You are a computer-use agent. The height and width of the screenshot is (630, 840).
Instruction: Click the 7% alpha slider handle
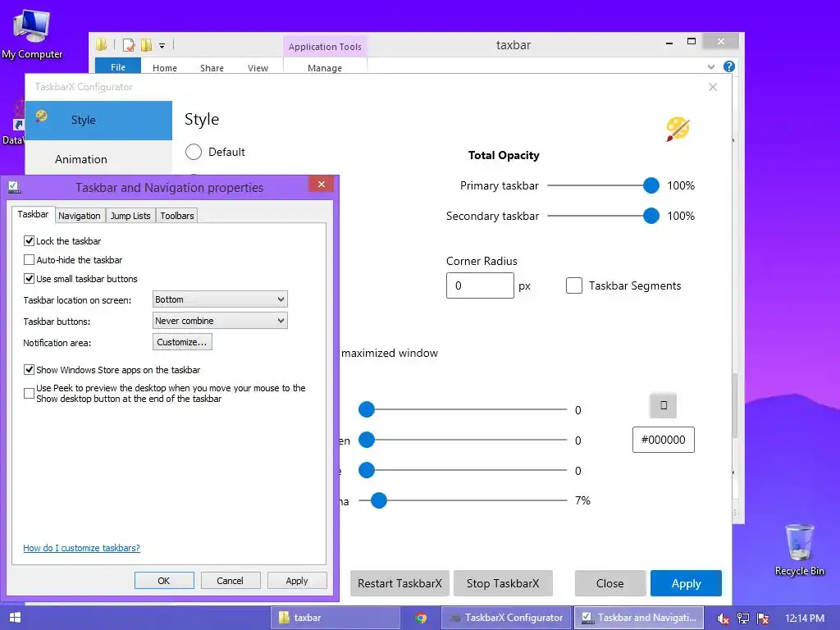(379, 500)
